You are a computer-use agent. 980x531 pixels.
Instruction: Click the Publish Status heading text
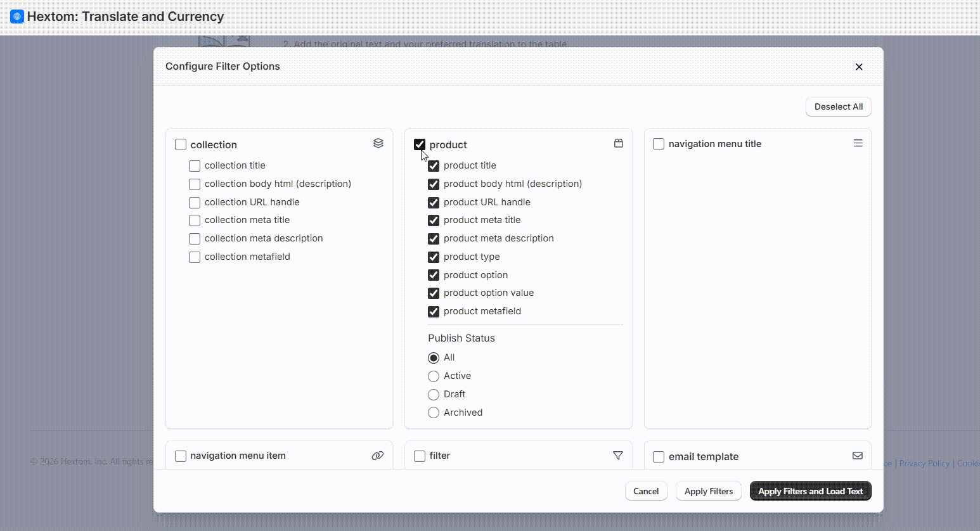click(x=461, y=338)
